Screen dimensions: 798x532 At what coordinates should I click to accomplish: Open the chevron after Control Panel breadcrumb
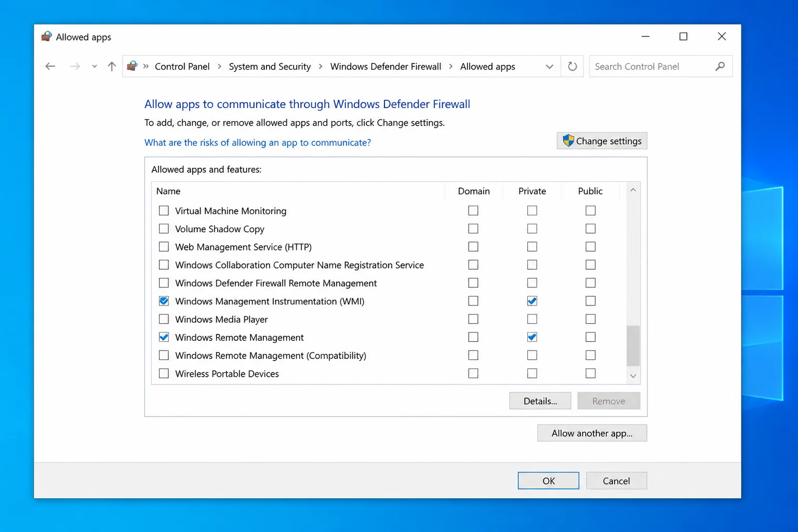click(219, 66)
